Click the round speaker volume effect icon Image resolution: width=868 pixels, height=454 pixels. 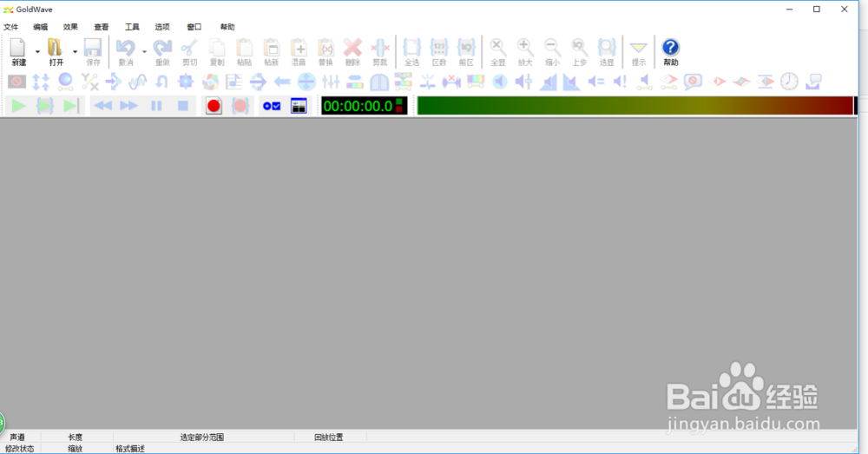(x=499, y=82)
